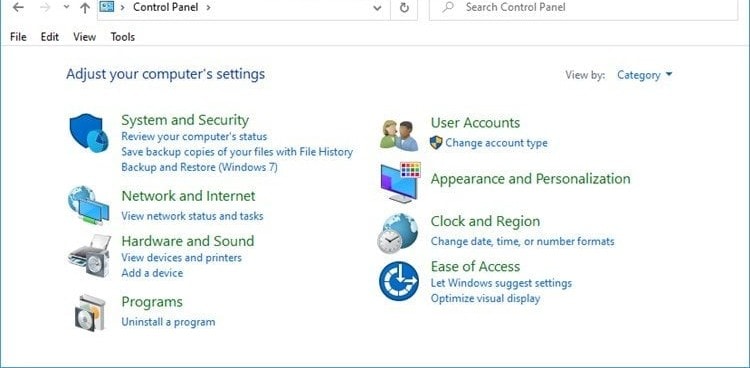
Task: Open the File menu
Action: pyautogui.click(x=18, y=37)
